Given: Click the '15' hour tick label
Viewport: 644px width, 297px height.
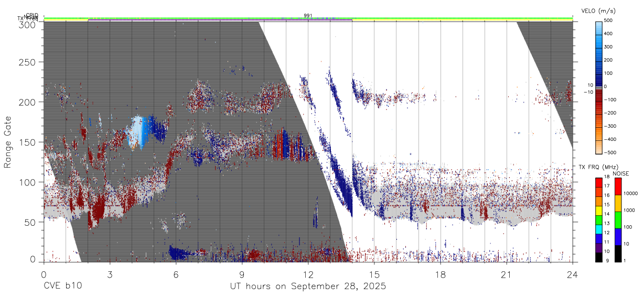Looking at the screenshot, I should (x=374, y=274).
